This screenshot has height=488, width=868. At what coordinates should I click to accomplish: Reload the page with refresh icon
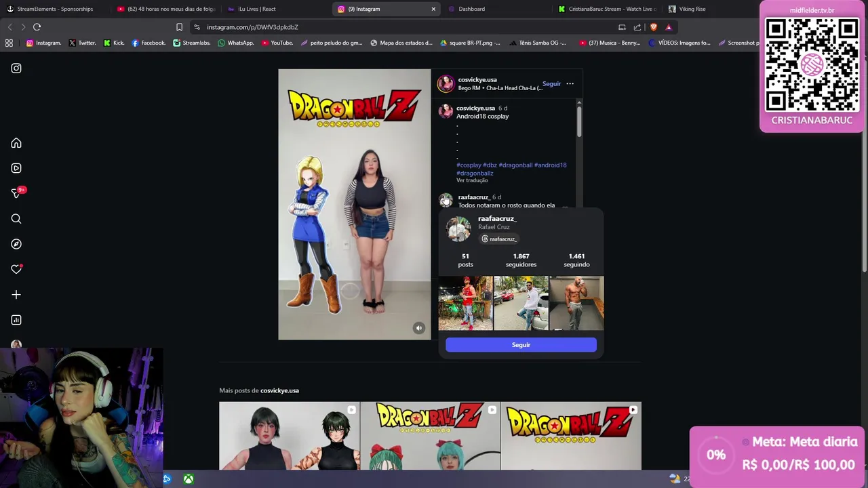(37, 27)
